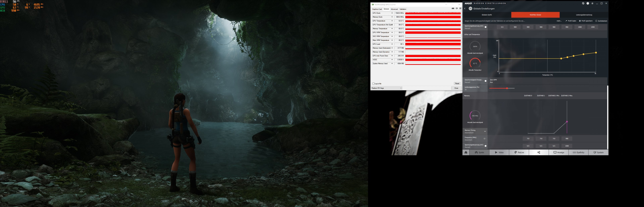Click Leistungsgrenze power limit slider

(507, 88)
